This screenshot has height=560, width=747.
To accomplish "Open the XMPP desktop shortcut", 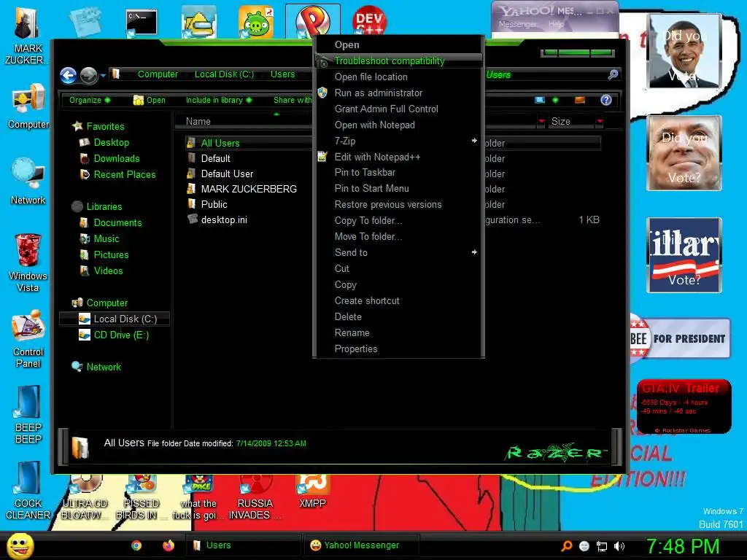I will point(312,492).
